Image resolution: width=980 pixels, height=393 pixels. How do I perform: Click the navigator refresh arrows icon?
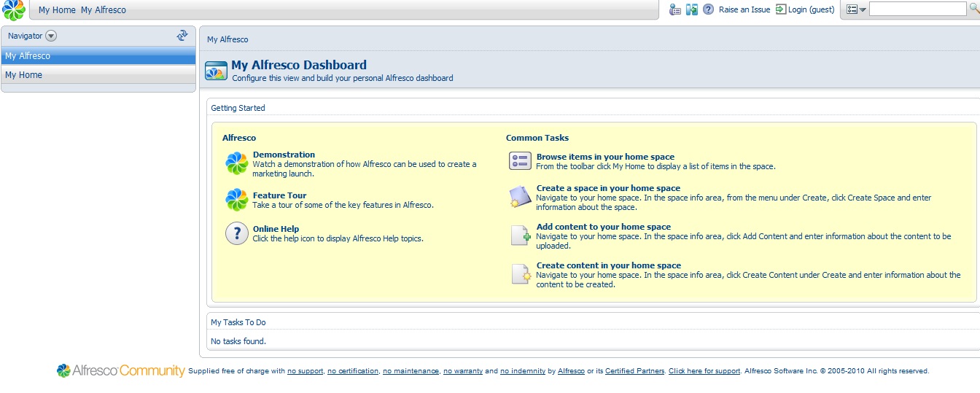(x=182, y=35)
